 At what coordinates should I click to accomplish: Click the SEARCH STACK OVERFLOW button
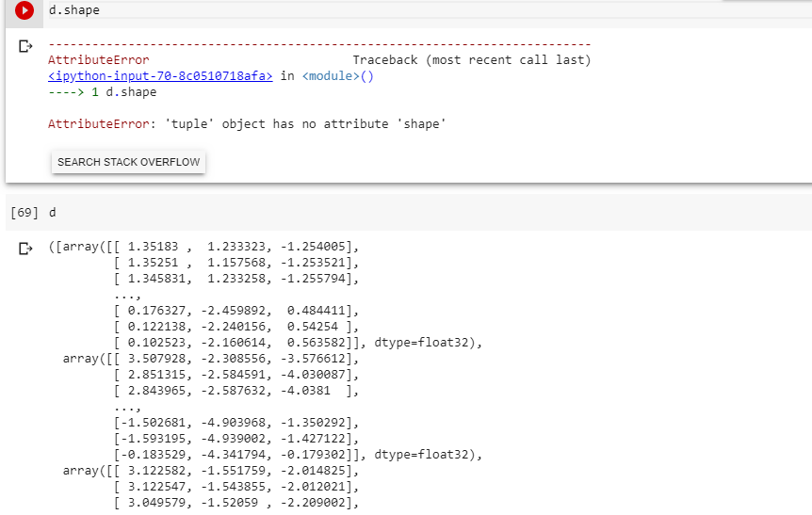coord(128,162)
